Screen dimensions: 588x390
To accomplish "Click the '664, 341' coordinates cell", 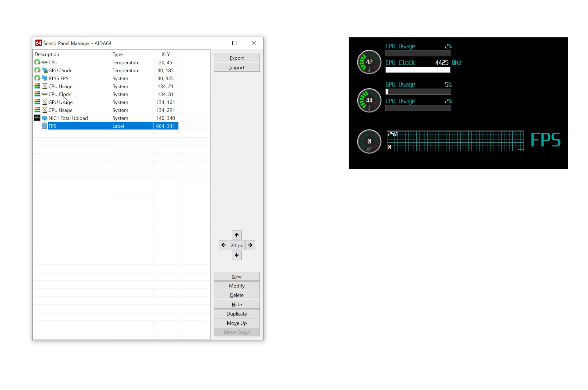I will (165, 126).
